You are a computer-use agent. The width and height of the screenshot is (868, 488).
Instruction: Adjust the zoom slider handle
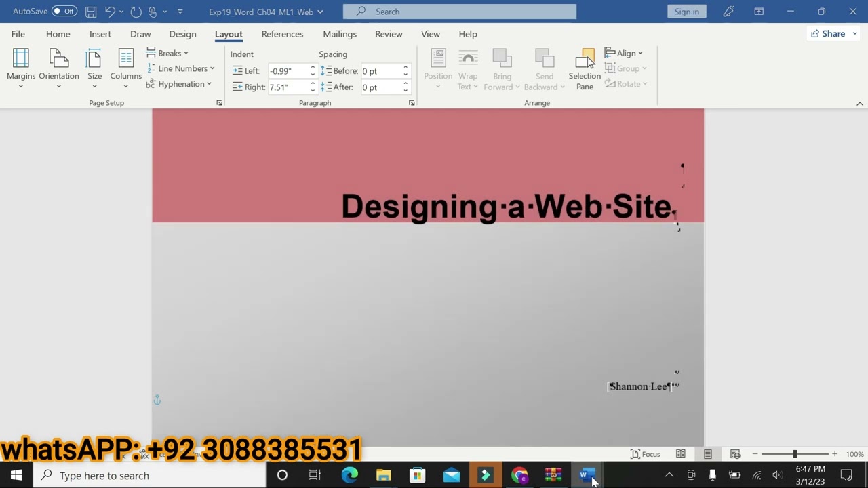tap(795, 454)
